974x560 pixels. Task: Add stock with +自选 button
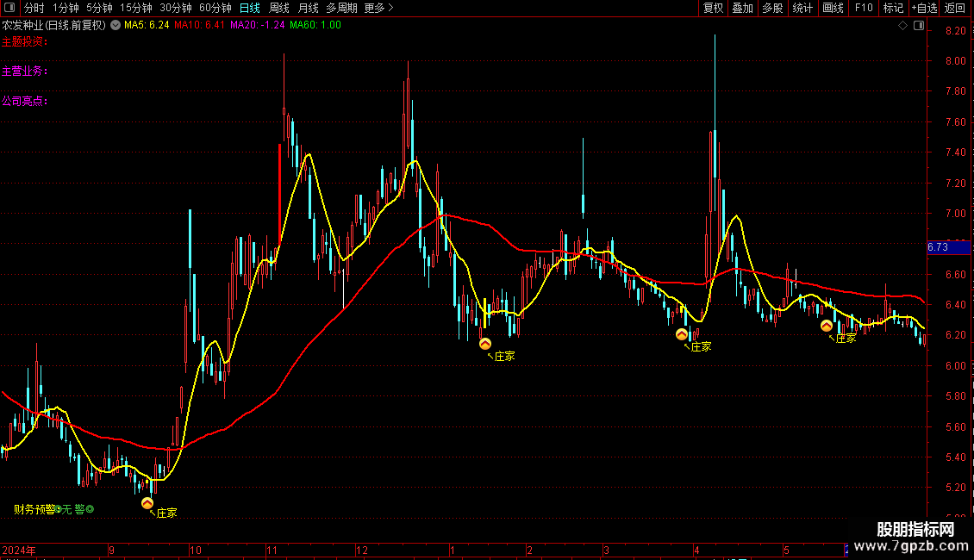tap(924, 8)
